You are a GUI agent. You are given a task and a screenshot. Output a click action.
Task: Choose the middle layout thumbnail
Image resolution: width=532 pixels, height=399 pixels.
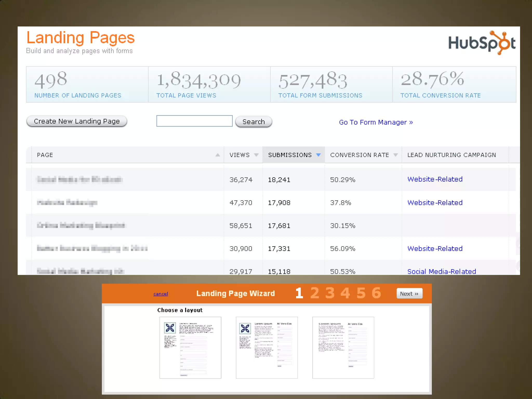267,348
